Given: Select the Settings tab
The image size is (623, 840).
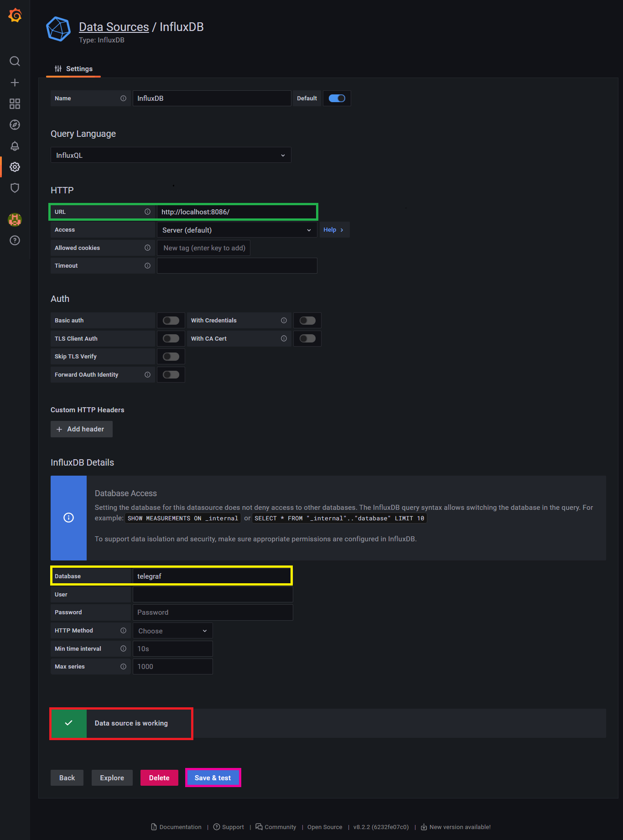Looking at the screenshot, I should coord(73,69).
